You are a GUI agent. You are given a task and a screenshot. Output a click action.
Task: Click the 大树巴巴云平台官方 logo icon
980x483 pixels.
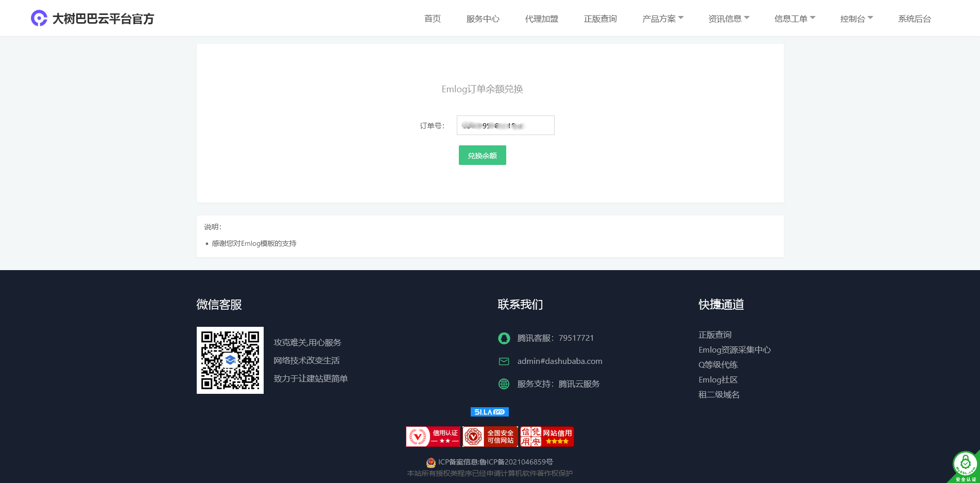(39, 19)
